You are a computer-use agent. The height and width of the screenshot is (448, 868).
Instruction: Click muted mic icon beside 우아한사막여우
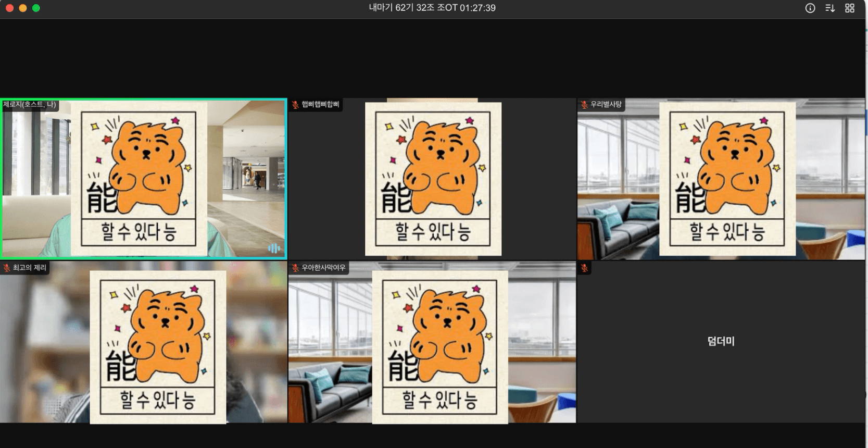(x=295, y=268)
